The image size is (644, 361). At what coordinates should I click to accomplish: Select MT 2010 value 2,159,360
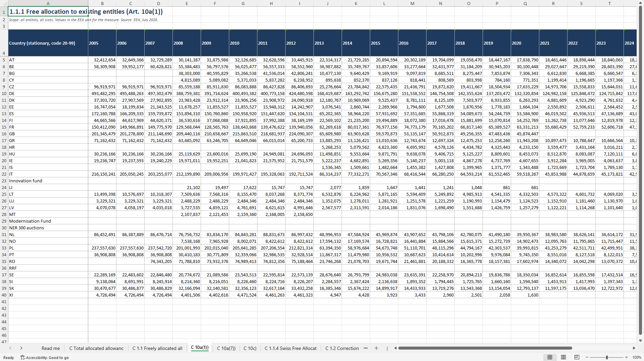[243, 215]
